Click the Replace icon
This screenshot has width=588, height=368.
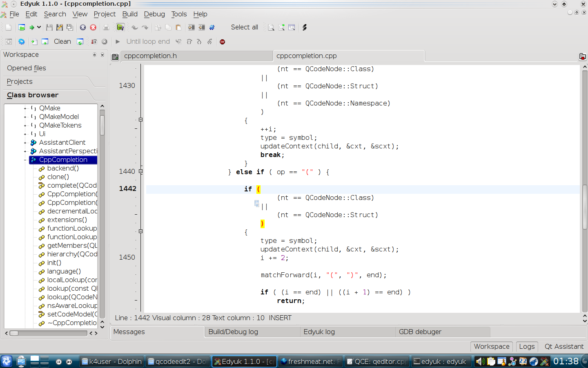pos(292,27)
